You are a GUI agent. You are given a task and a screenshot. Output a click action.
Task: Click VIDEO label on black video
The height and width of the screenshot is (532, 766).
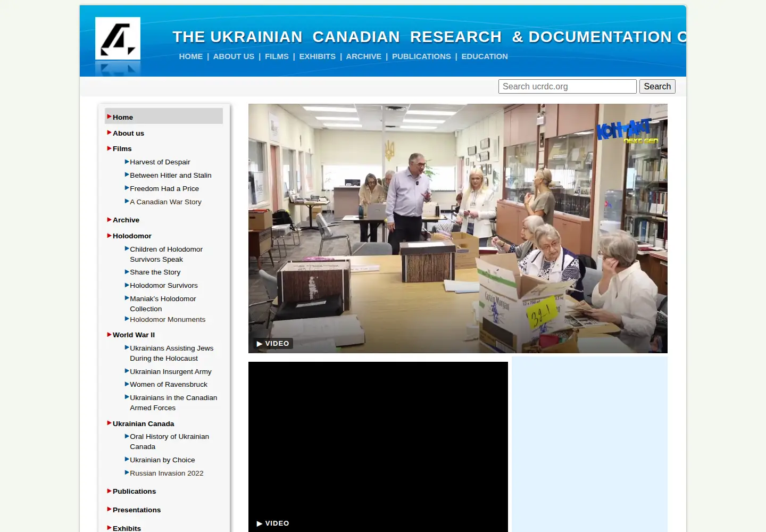pos(273,523)
